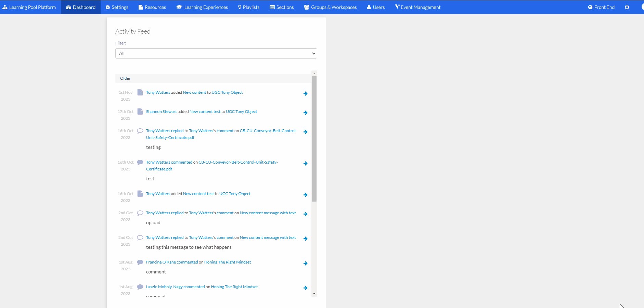Open Honing The Right Mindset link by Francine
This screenshot has height=308, width=644.
[227, 262]
